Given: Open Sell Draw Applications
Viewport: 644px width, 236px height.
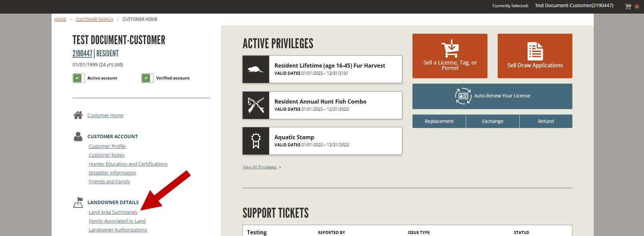Looking at the screenshot, I should [535, 56].
